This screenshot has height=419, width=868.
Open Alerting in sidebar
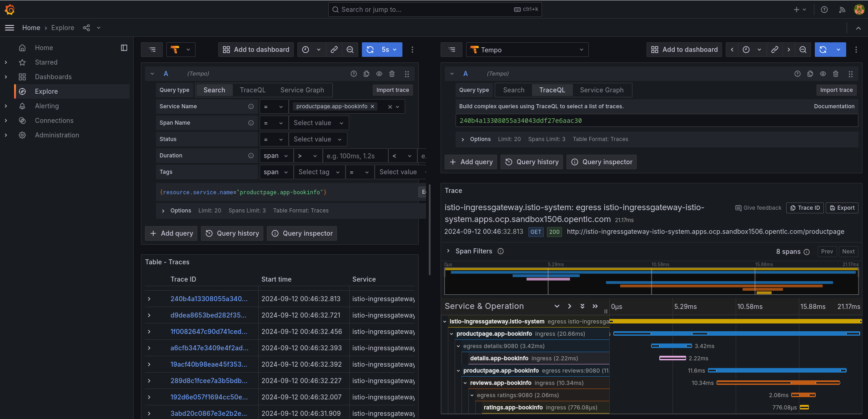point(47,106)
